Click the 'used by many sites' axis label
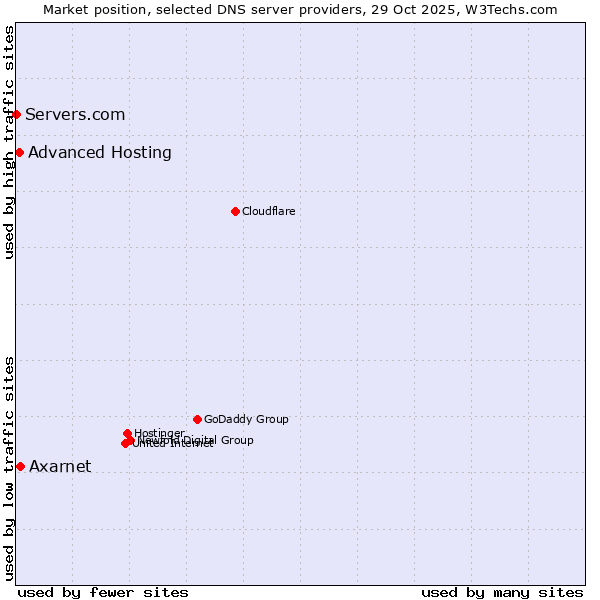The image size is (600, 600). click(x=502, y=592)
